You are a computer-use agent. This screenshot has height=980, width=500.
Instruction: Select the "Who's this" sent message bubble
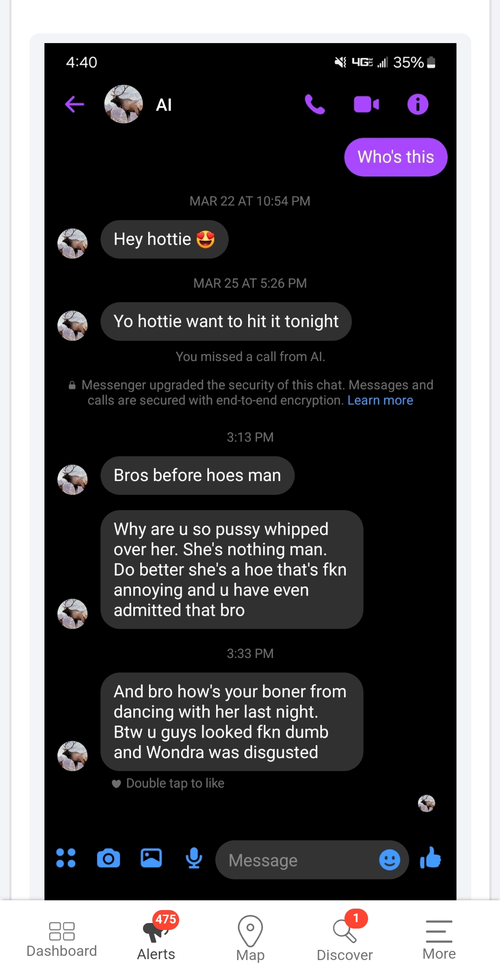(395, 157)
